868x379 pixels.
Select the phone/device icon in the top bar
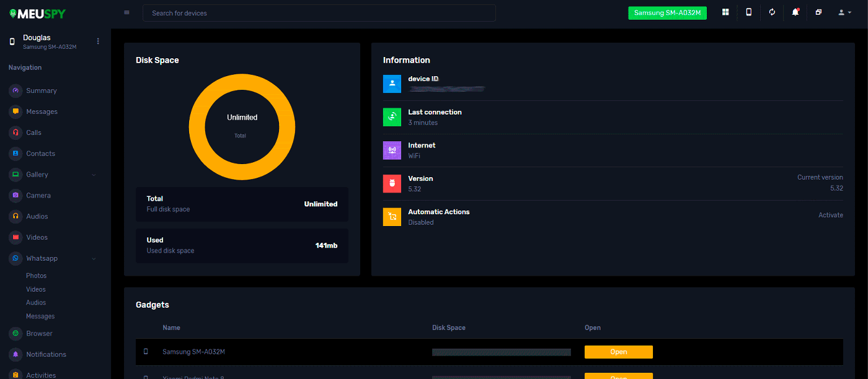[x=748, y=12]
